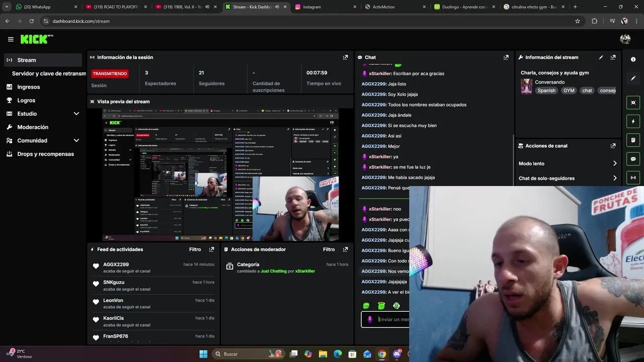Click chat message 'Escriban por aca gracias'
The image size is (644, 362).
pyautogui.click(x=419, y=73)
